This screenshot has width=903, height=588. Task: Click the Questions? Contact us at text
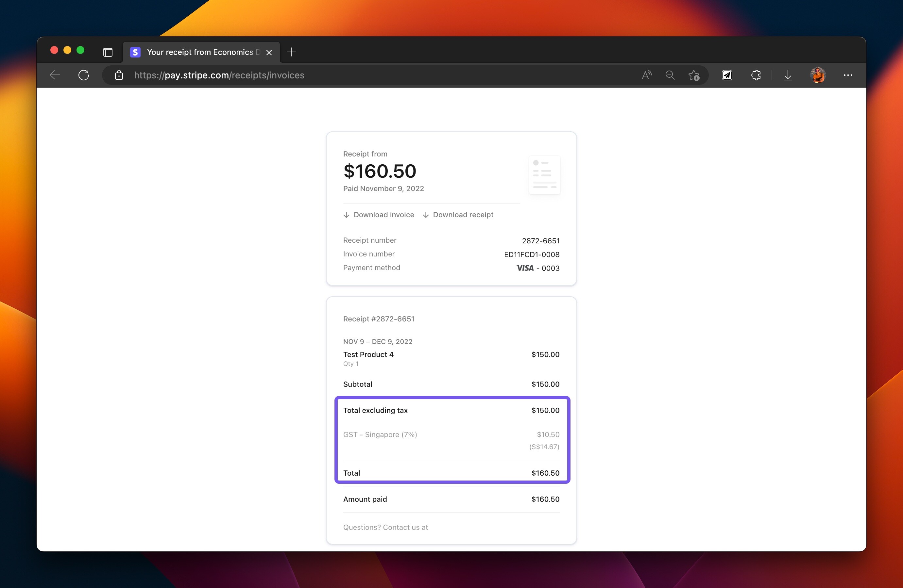point(385,527)
